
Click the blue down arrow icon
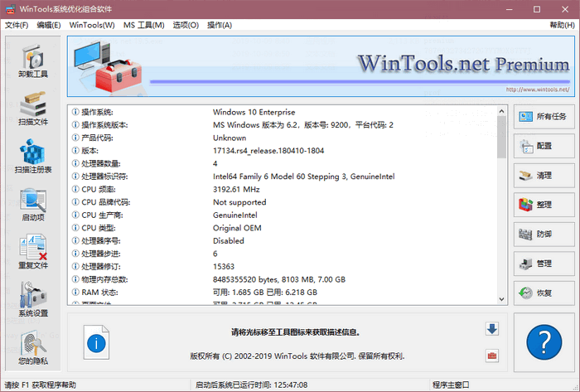pyautogui.click(x=492, y=329)
